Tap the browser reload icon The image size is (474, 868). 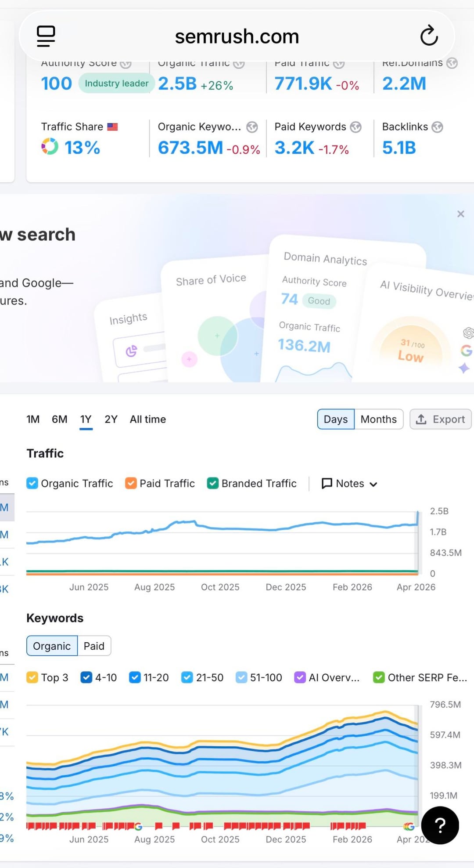(x=429, y=36)
